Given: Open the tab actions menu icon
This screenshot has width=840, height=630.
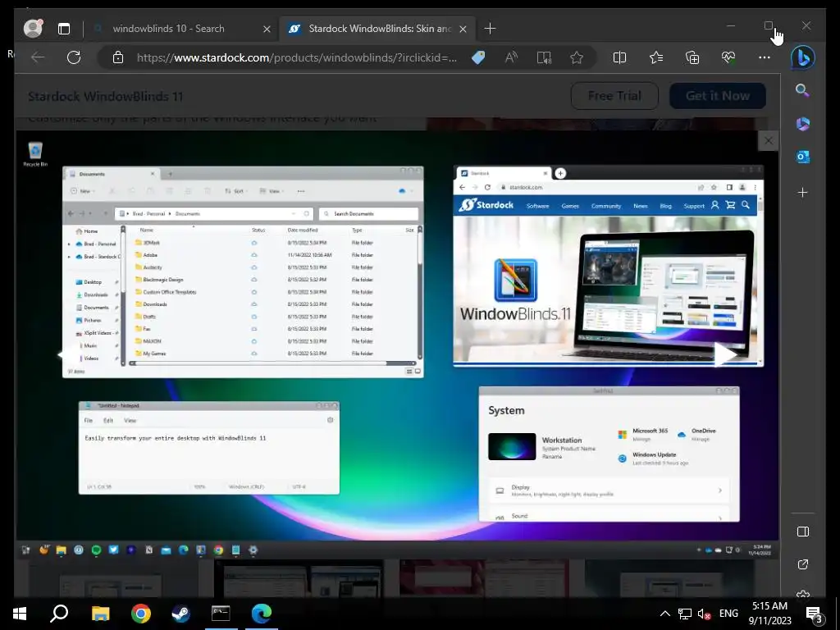Looking at the screenshot, I should (x=64, y=29).
